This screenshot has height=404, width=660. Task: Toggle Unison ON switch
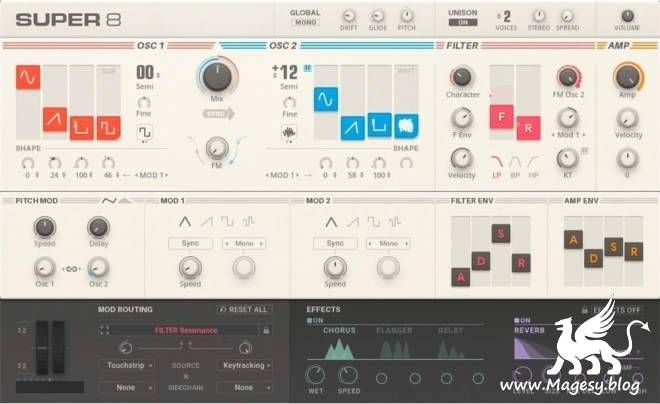(x=463, y=23)
